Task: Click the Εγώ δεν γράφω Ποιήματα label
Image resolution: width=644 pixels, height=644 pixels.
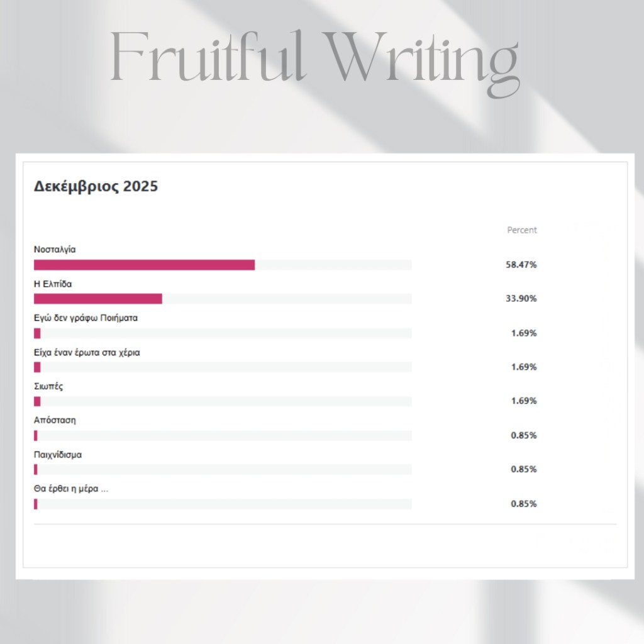Action: pyautogui.click(x=86, y=318)
